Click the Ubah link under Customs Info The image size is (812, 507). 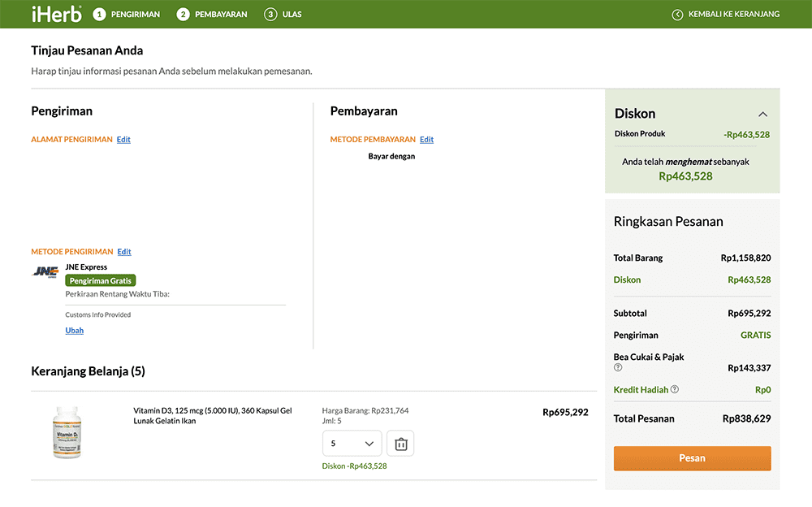(x=75, y=331)
